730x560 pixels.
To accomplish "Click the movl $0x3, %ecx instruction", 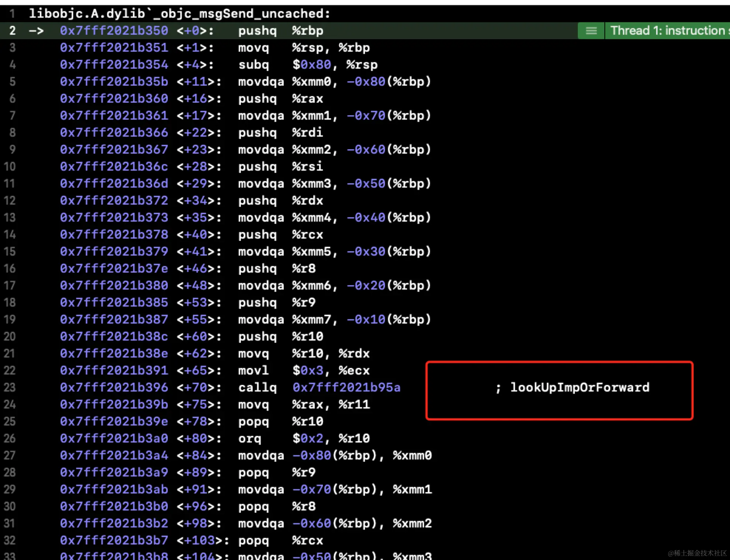I will click(x=304, y=371).
